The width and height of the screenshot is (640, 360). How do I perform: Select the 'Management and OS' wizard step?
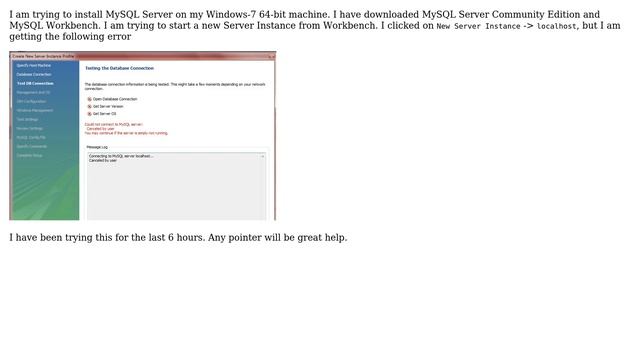(33, 92)
